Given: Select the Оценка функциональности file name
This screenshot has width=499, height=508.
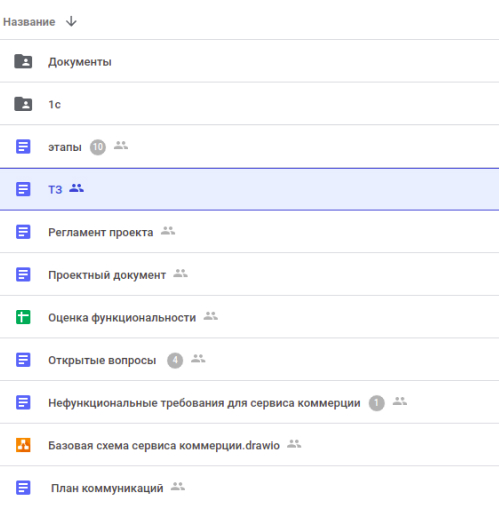Looking at the screenshot, I should (x=122, y=318).
